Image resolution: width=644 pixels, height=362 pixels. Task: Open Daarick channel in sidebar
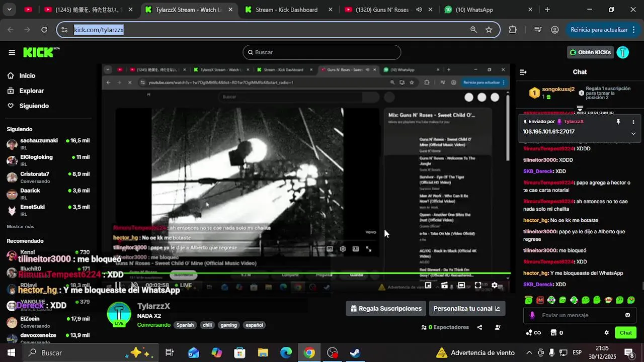(x=48, y=194)
